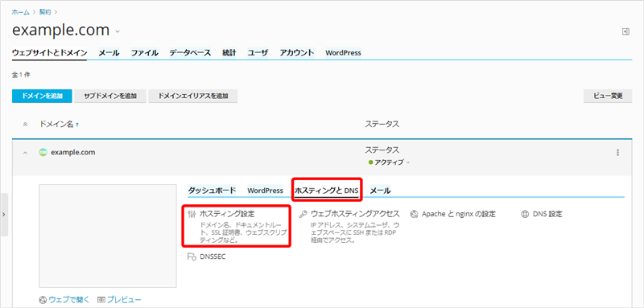Screen dimensions: 644x308
Task: Click the ビュー変更 button
Action: 608,96
